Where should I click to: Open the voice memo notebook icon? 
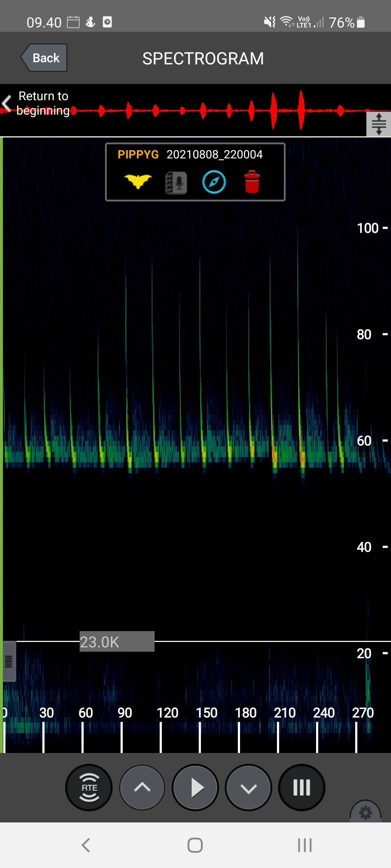[x=176, y=183]
